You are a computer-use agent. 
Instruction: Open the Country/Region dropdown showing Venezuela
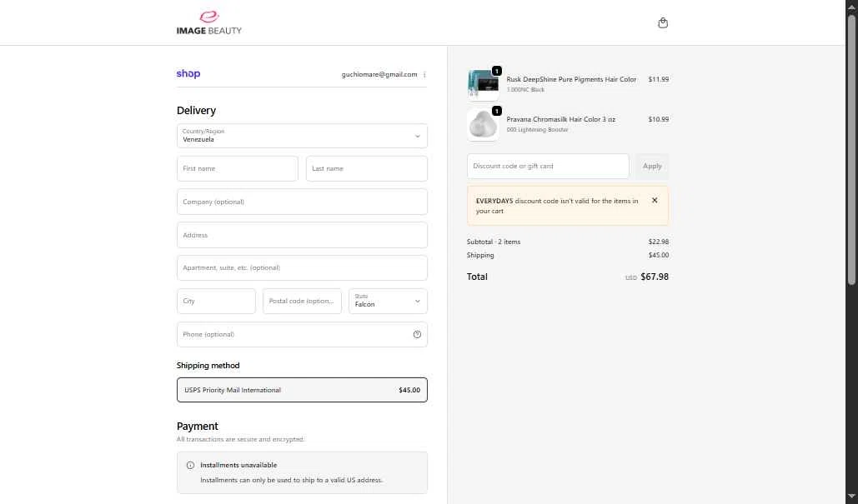[x=302, y=136]
